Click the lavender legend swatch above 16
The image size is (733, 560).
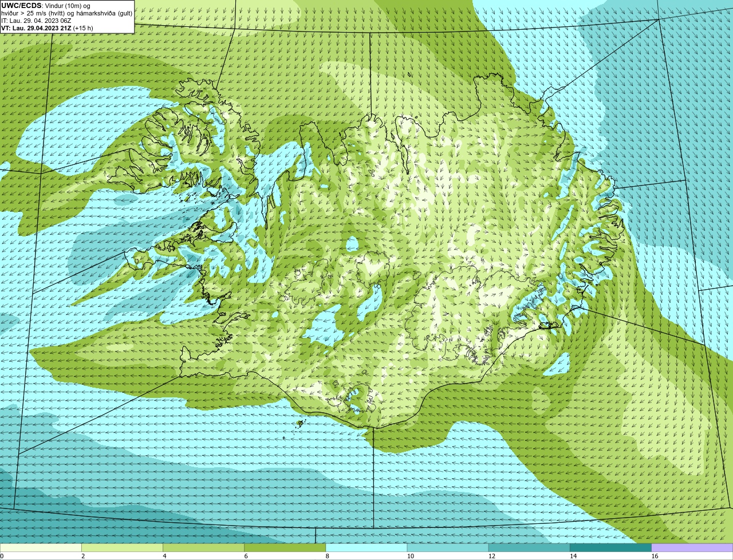692,547
